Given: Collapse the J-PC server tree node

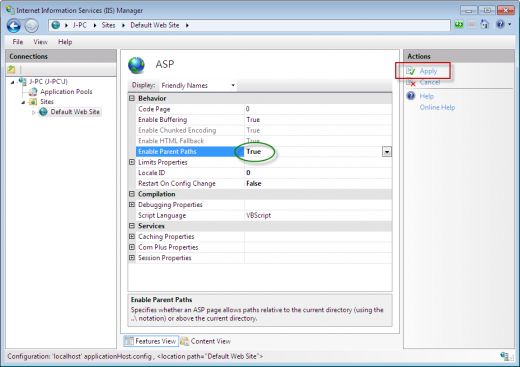Looking at the screenshot, I should 12,82.
